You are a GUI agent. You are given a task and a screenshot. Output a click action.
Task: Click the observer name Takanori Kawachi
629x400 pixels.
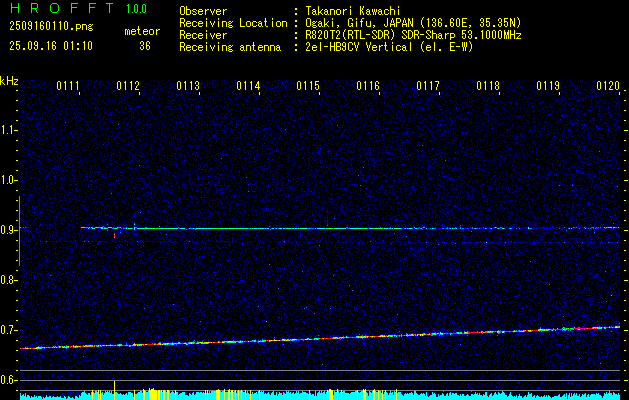(353, 11)
